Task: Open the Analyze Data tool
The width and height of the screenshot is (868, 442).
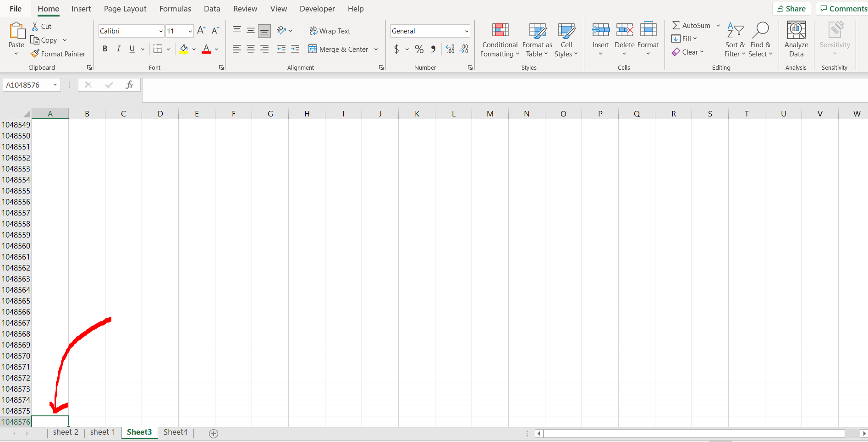Action: (796, 39)
